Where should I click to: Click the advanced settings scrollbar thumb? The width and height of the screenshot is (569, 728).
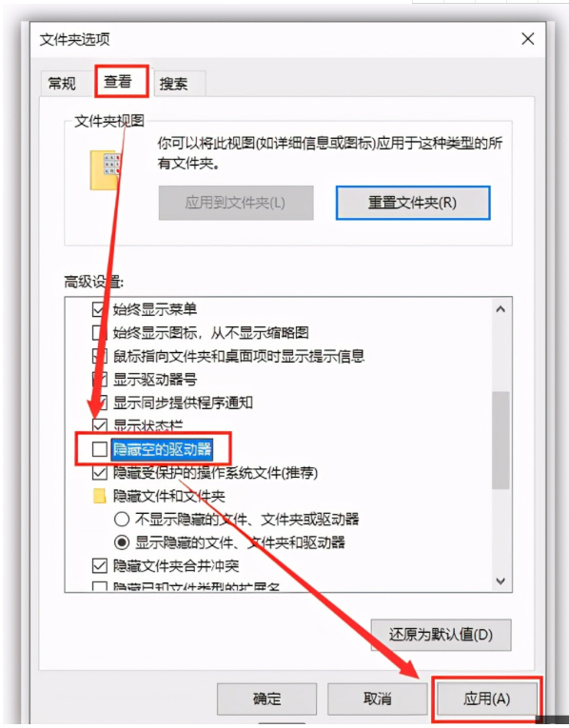(x=500, y=441)
